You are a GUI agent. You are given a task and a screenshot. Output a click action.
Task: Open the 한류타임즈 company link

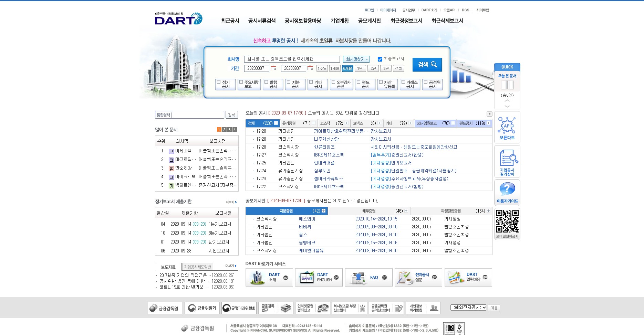tap(324, 147)
